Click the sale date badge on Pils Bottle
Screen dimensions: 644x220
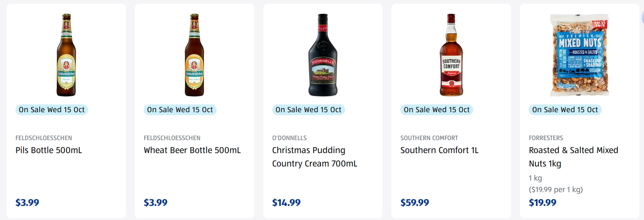tap(52, 110)
